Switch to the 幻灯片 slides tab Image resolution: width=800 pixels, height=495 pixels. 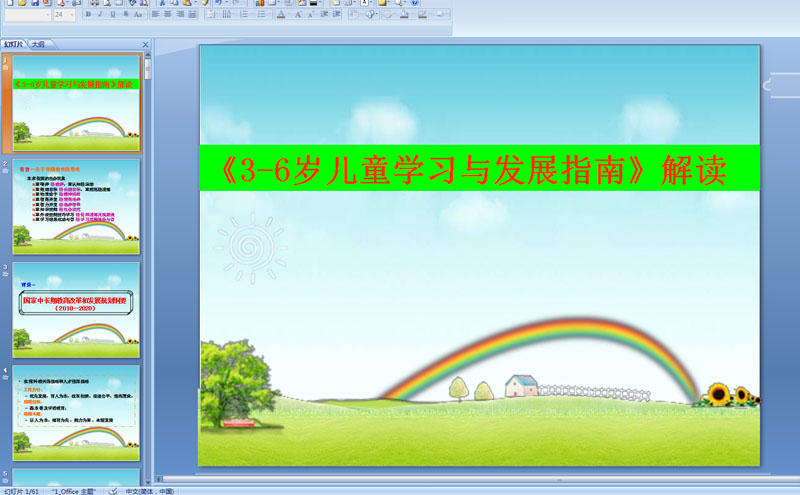click(x=14, y=44)
